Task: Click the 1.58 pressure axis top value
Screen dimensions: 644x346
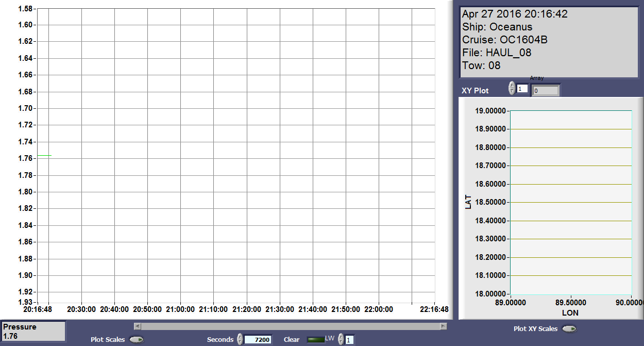Action: pyautogui.click(x=25, y=9)
